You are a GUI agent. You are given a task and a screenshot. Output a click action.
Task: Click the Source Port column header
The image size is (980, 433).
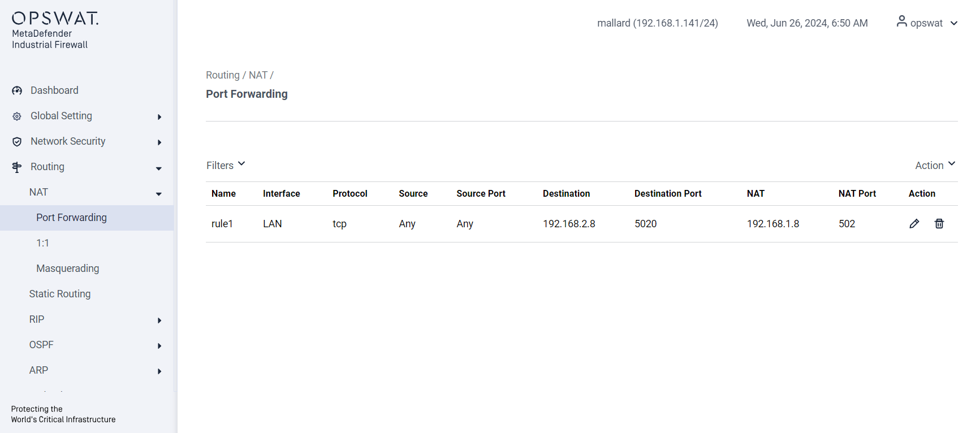(x=481, y=193)
